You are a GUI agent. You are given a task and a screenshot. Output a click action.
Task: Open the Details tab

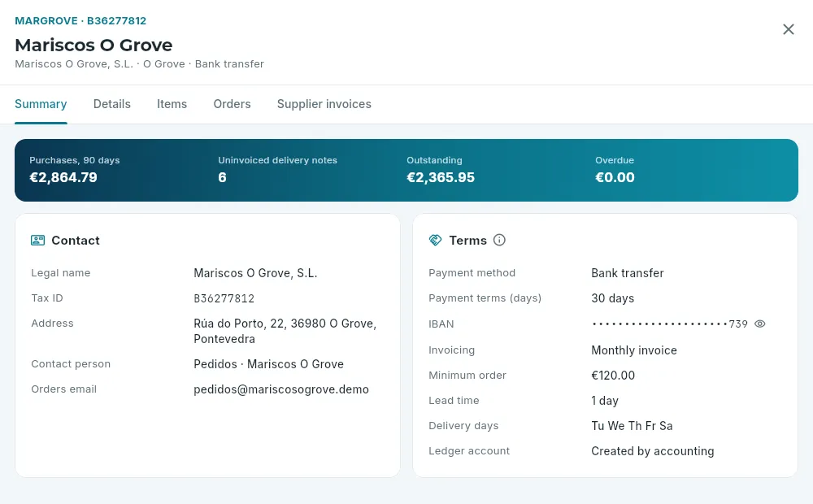pos(112,104)
